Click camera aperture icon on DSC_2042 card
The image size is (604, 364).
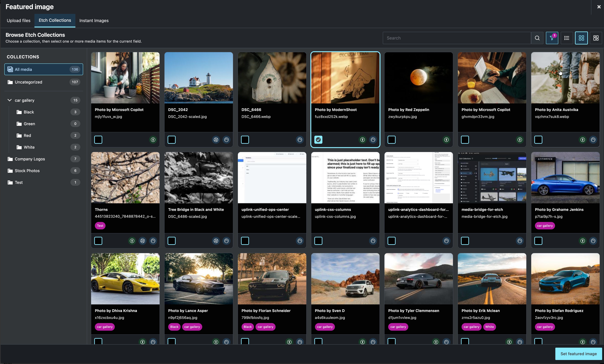(216, 140)
